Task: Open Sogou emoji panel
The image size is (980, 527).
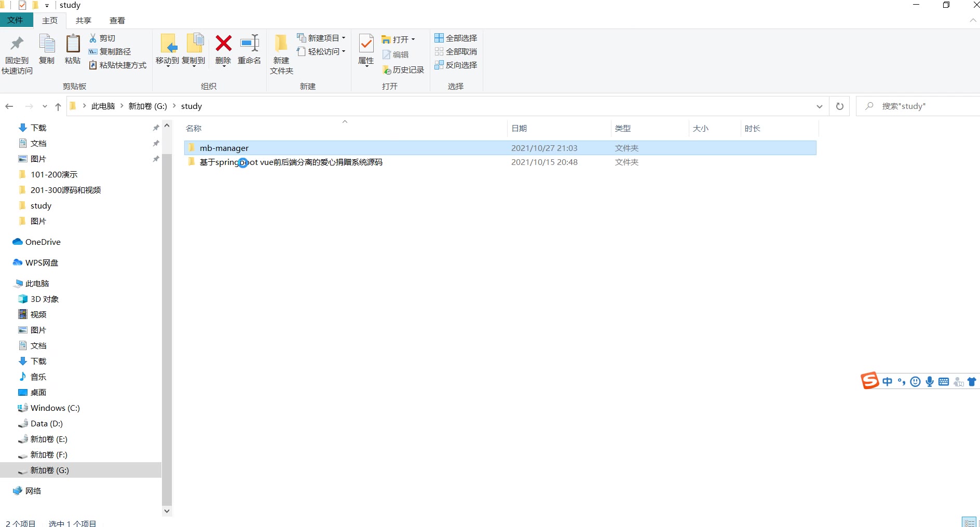Action: [916, 382]
